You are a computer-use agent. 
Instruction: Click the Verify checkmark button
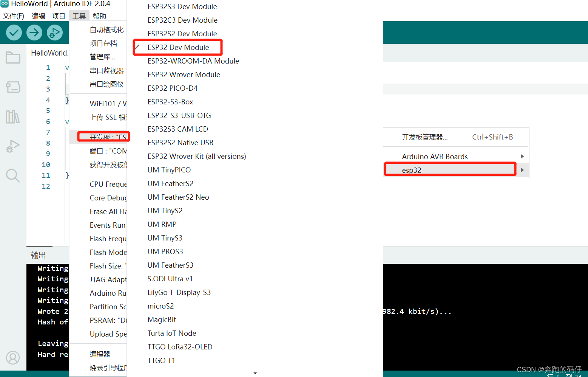click(14, 33)
